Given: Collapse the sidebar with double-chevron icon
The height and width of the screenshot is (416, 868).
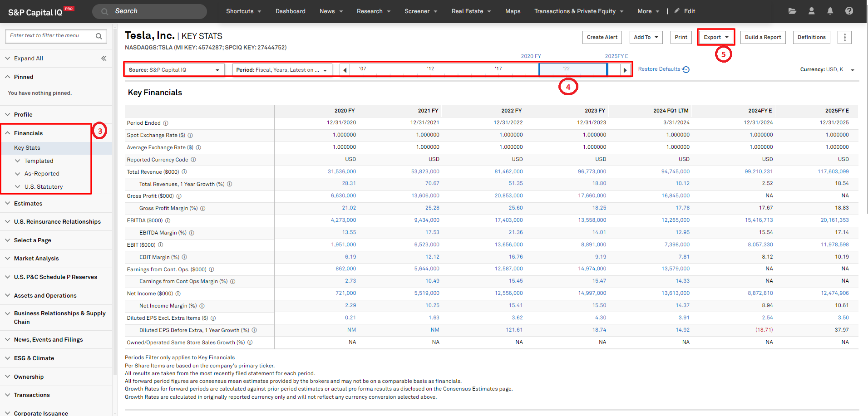Looking at the screenshot, I should (x=104, y=58).
